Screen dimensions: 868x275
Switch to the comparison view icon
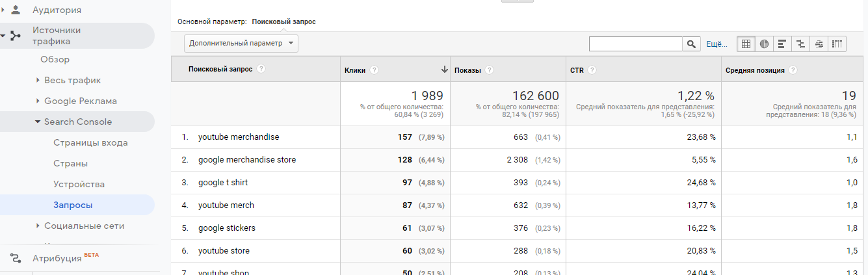point(800,44)
